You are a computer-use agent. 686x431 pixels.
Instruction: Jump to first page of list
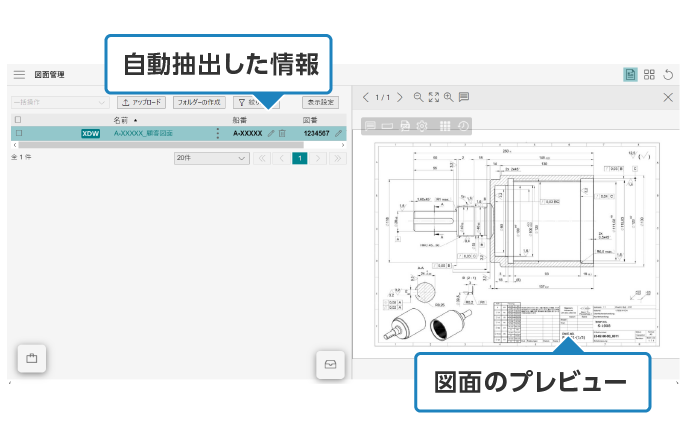(262, 158)
